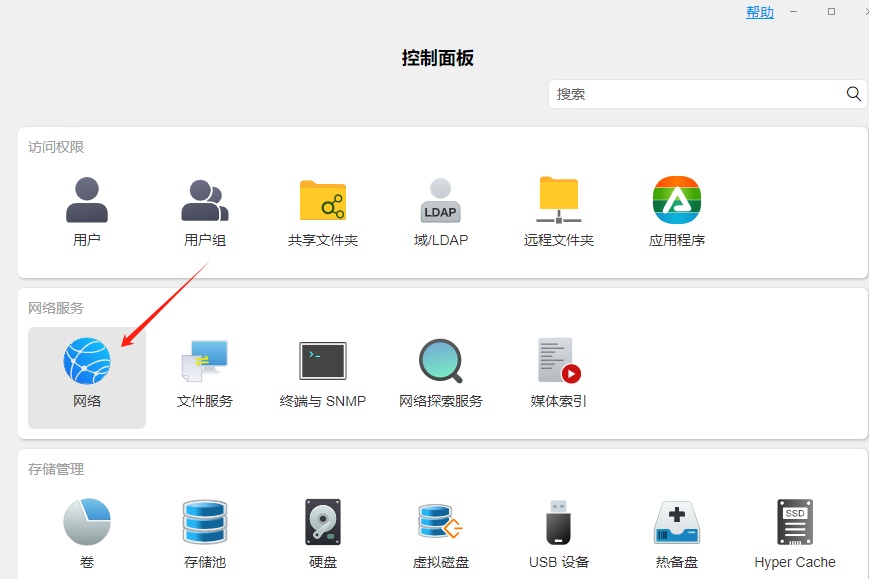
Task: Click the 网络服务 section heading
Action: point(56,308)
